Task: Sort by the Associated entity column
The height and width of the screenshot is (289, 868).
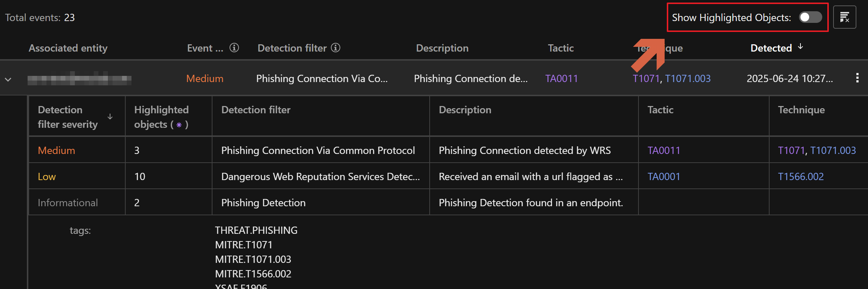Action: pos(68,48)
